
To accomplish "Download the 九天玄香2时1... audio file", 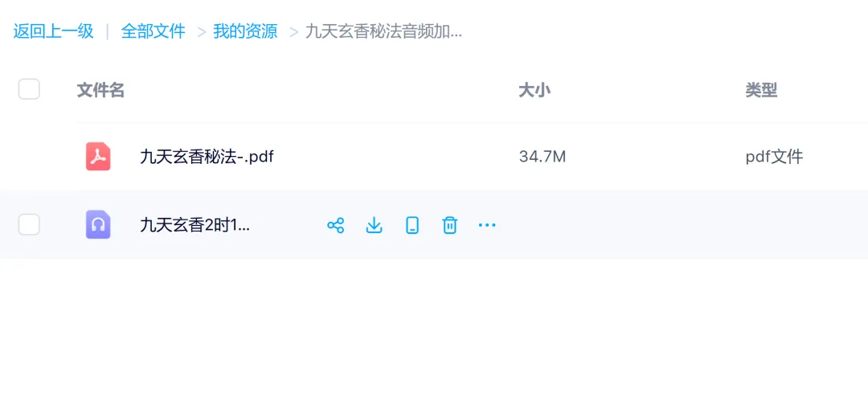I will click(x=375, y=225).
